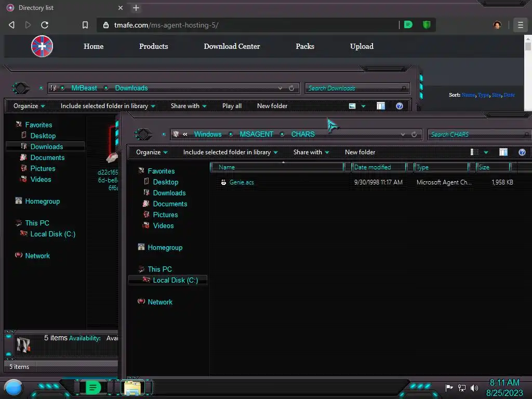Open Organize menu in Downloads window
532x399 pixels.
point(29,106)
